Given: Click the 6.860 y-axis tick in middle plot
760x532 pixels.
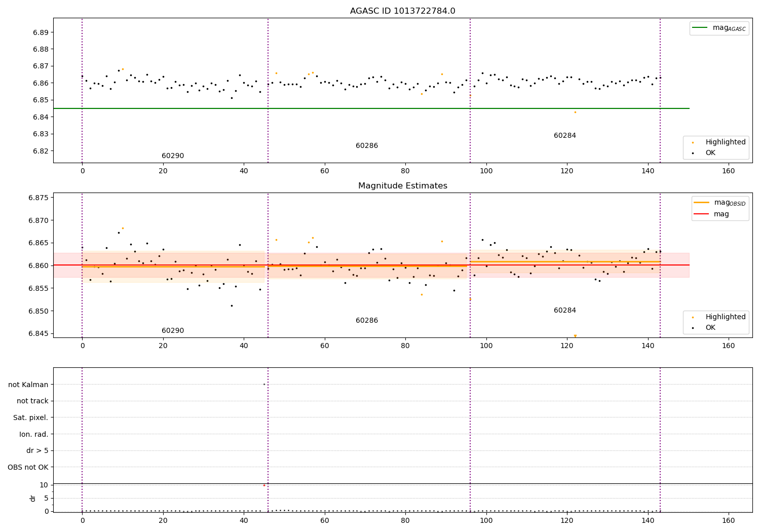Looking at the screenshot, I should point(39,265).
